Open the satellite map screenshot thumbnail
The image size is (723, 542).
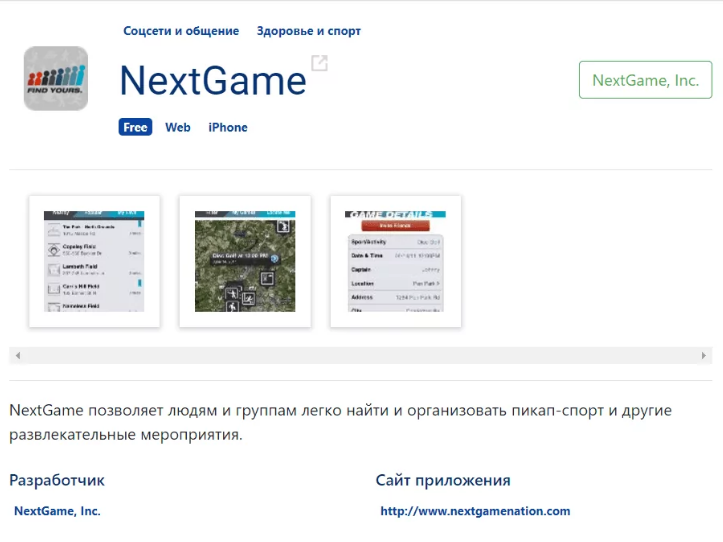coord(245,262)
